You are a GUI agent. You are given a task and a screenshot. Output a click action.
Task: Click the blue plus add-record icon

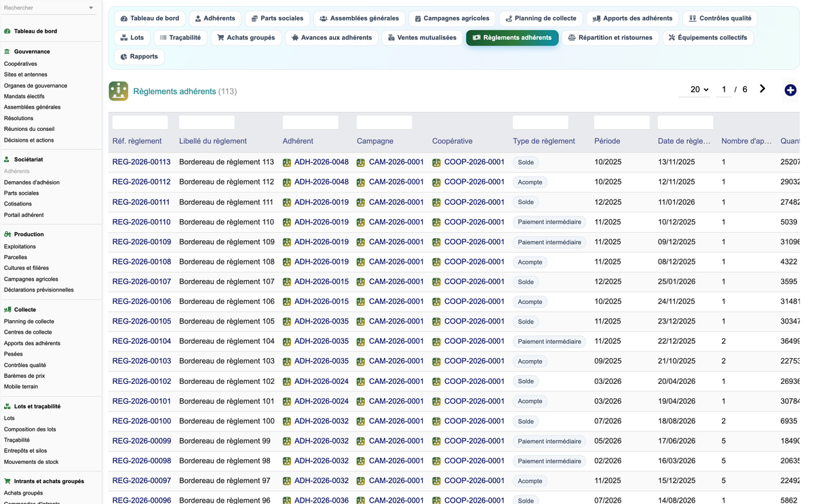click(790, 90)
